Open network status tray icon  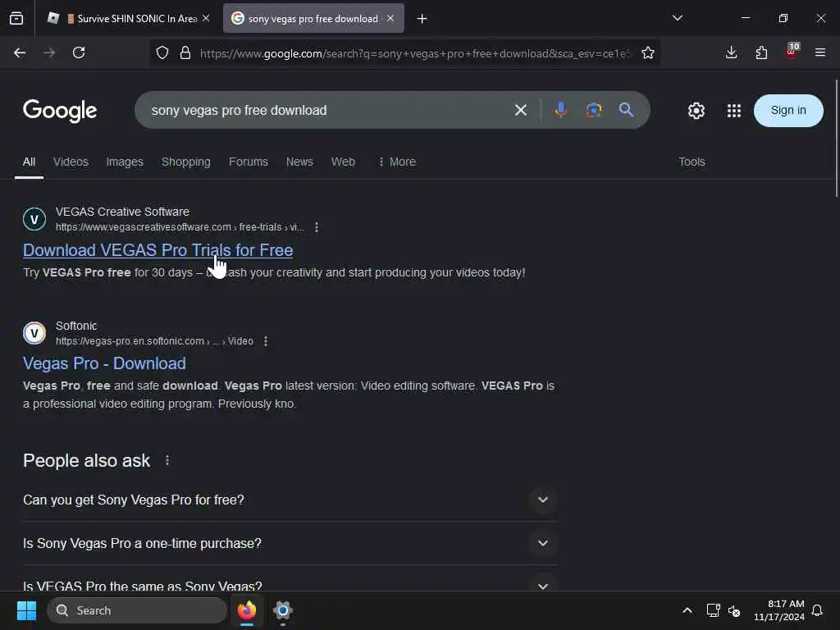(x=713, y=610)
